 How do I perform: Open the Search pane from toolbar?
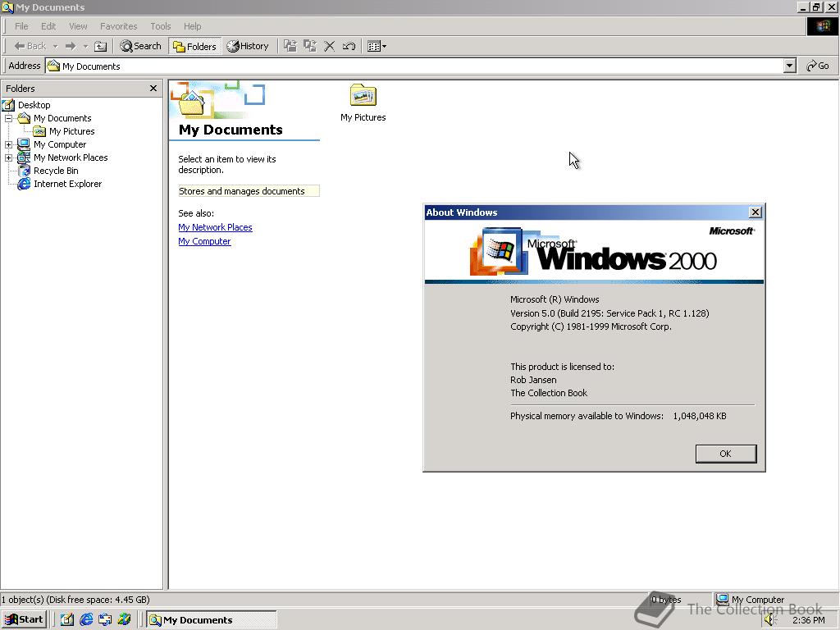[x=140, y=46]
